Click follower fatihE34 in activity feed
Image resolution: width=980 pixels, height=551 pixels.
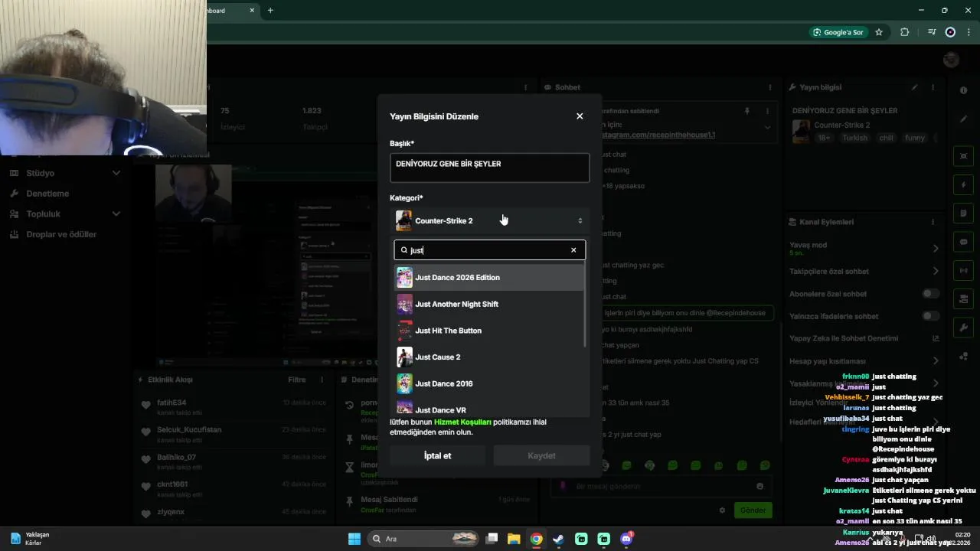[x=171, y=403]
